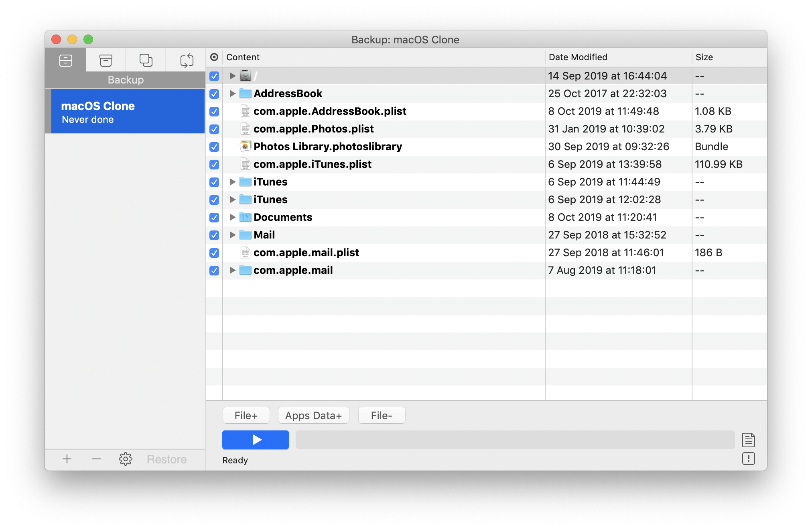Click the Documents folder icon
This screenshot has width=812, height=530.
246,217
